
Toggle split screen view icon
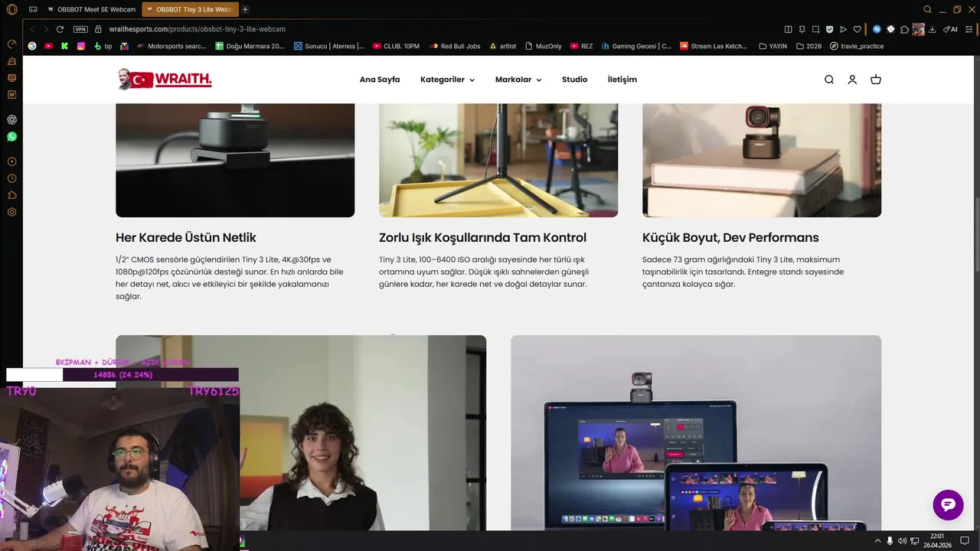(x=789, y=29)
